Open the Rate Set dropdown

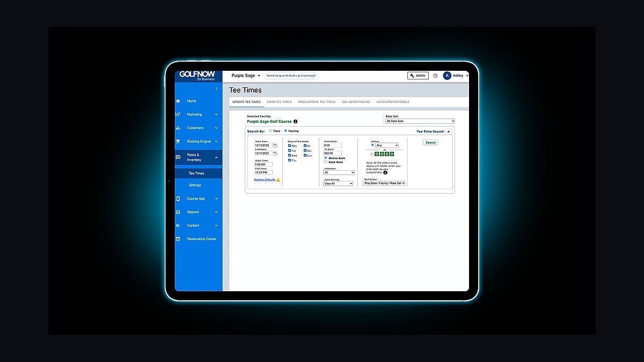click(x=420, y=121)
